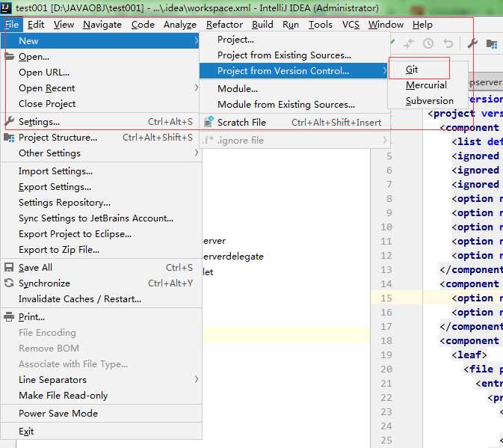This screenshot has width=503, height=448.
Task: Click 'erverdelegate' item in project tree
Action: click(233, 257)
